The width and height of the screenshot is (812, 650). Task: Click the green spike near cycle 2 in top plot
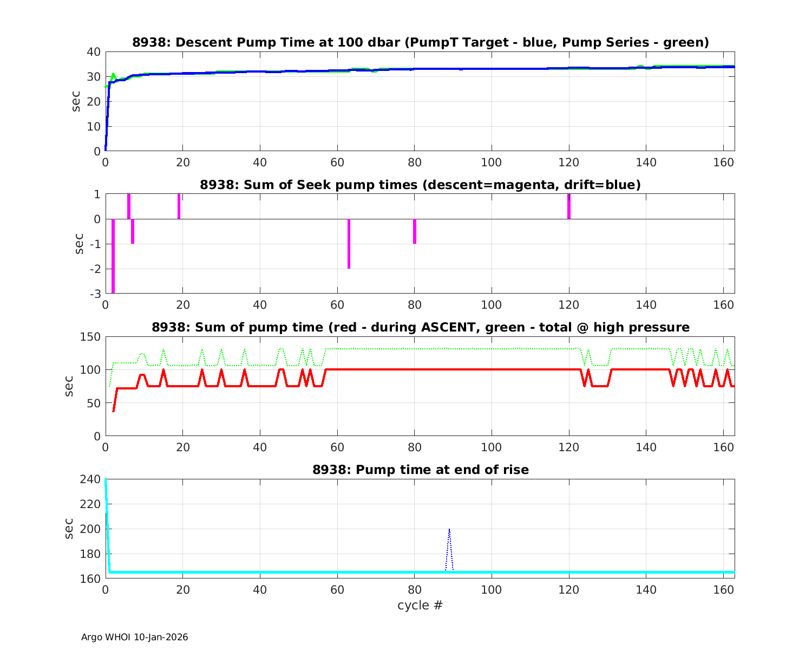113,75
